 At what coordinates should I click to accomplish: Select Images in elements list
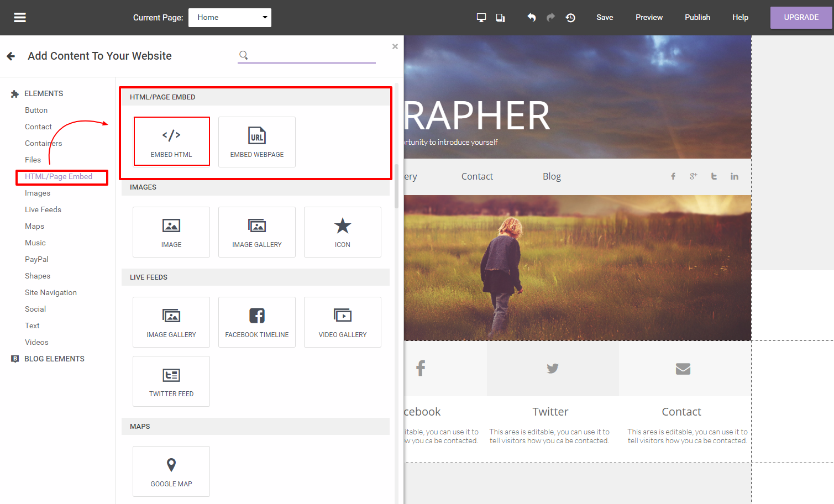38,193
